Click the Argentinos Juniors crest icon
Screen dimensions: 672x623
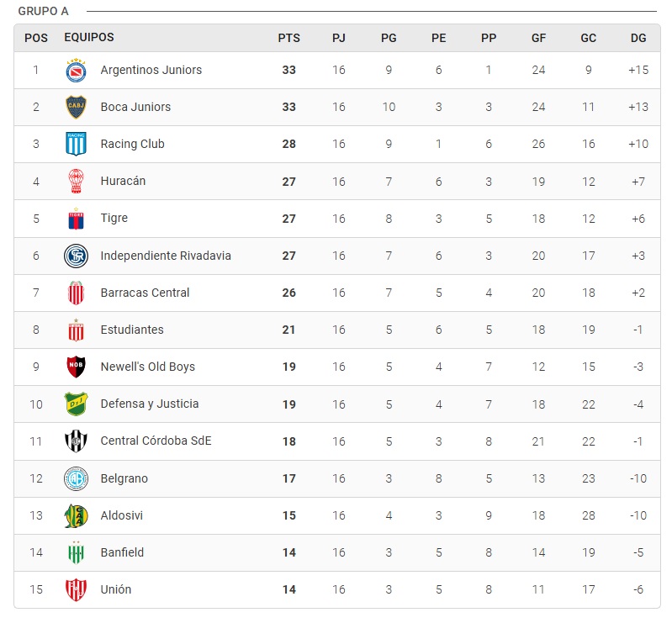(x=77, y=71)
